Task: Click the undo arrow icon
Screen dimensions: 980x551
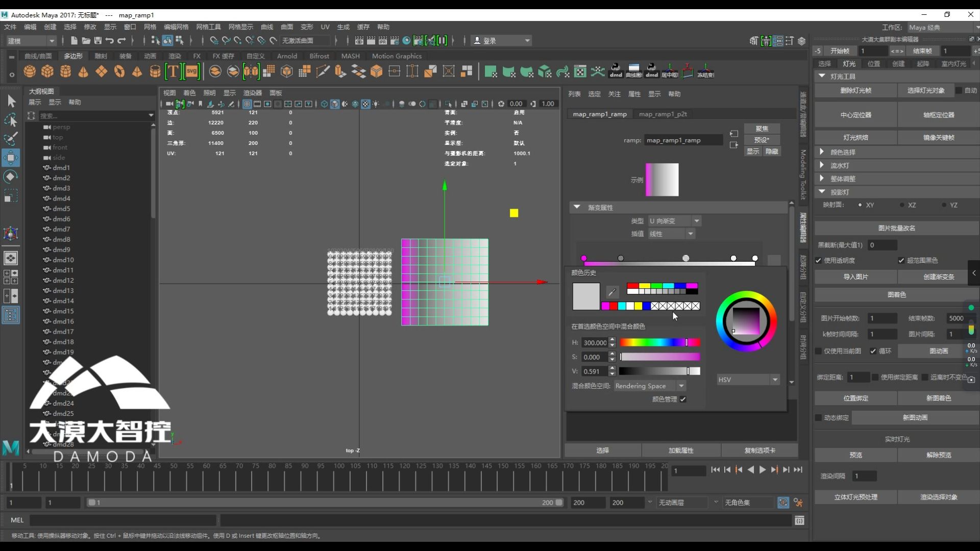Action: [x=110, y=40]
